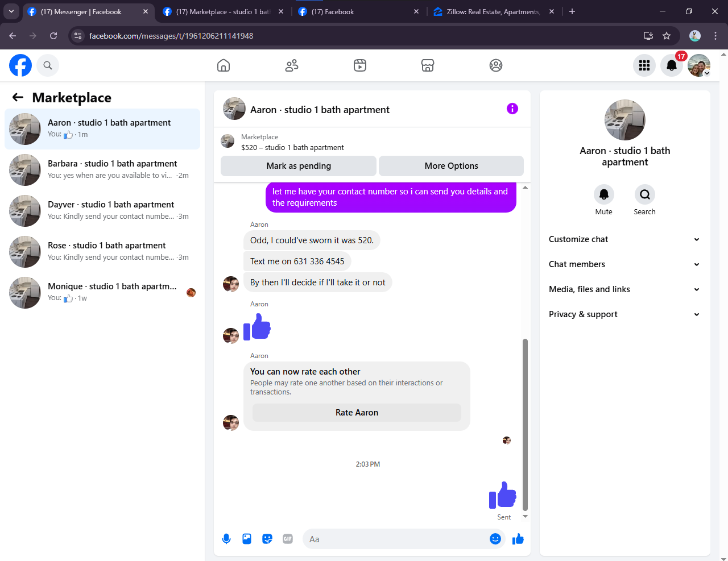
Task: Reload the page
Action: tap(53, 36)
